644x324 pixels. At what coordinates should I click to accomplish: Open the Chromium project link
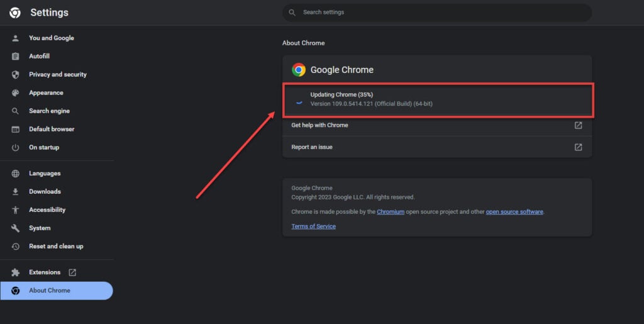[391, 212]
